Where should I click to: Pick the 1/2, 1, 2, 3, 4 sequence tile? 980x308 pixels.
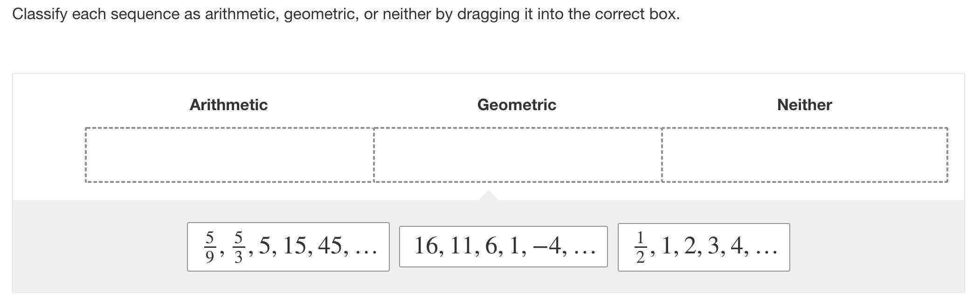point(704,247)
